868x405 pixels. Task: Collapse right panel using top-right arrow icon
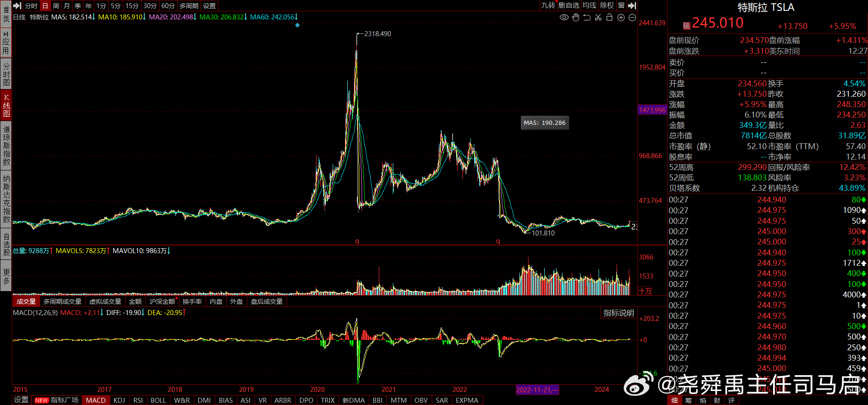click(632, 5)
